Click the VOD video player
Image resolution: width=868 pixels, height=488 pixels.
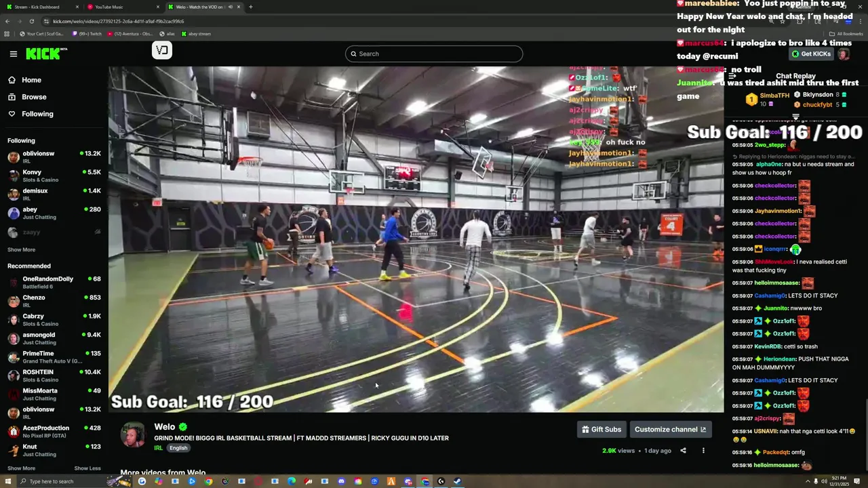[x=416, y=239]
